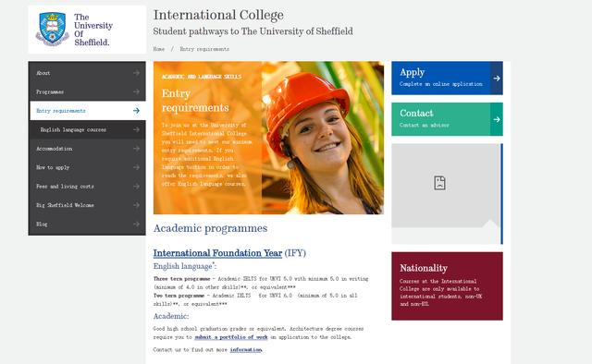This screenshot has height=364, width=592.
Task: Follow the submit a portfolio of work link
Action: [231, 337]
